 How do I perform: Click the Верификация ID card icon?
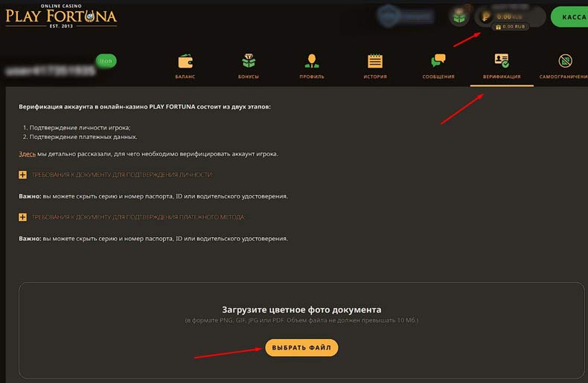coord(502,60)
